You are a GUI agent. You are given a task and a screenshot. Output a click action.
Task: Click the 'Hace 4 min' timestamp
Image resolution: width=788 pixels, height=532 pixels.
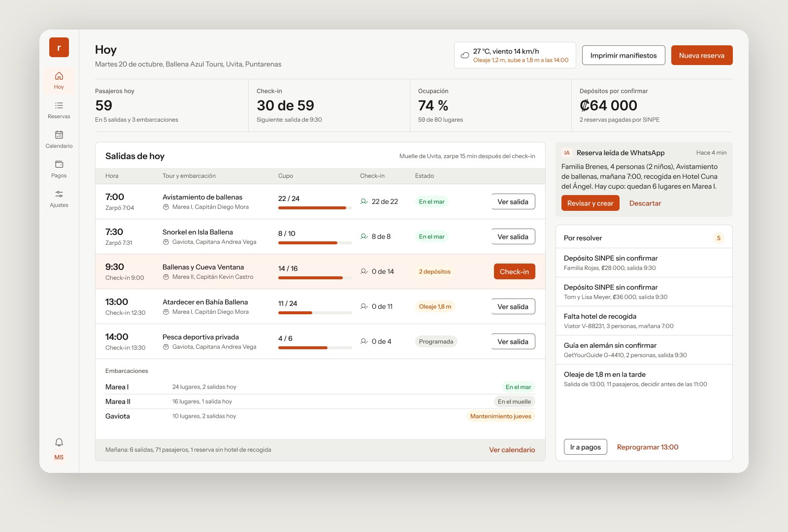[x=711, y=153]
